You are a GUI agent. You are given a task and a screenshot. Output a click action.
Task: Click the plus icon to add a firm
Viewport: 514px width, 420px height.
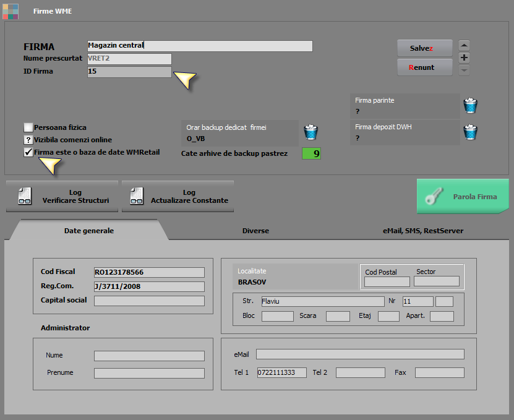pos(464,58)
